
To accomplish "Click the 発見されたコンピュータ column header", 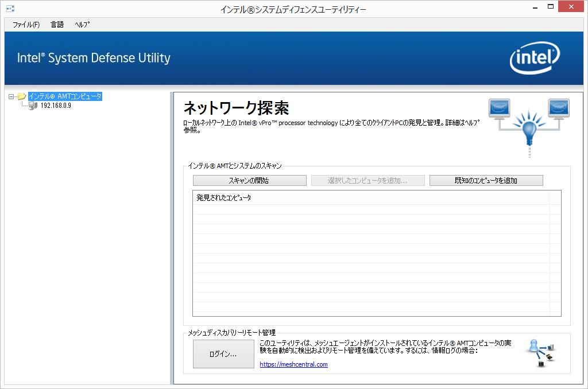I will pyautogui.click(x=372, y=197).
